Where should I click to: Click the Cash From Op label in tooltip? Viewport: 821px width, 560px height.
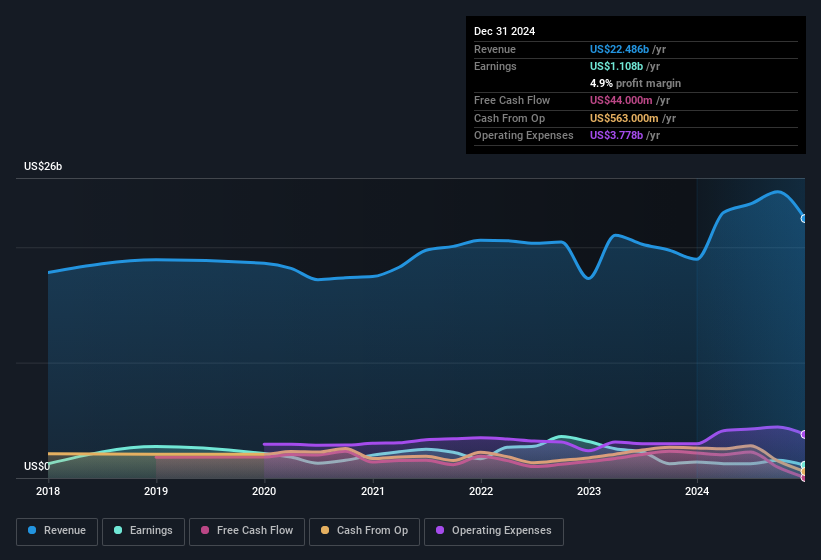(x=509, y=118)
